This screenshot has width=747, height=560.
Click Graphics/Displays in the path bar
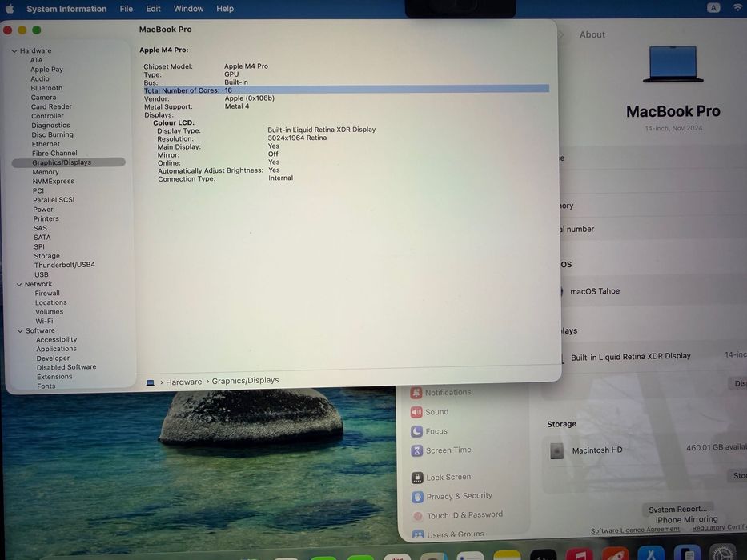click(x=245, y=381)
